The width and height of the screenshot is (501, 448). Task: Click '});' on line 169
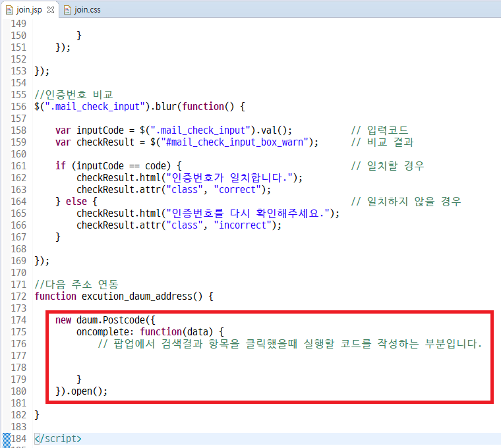(x=42, y=261)
